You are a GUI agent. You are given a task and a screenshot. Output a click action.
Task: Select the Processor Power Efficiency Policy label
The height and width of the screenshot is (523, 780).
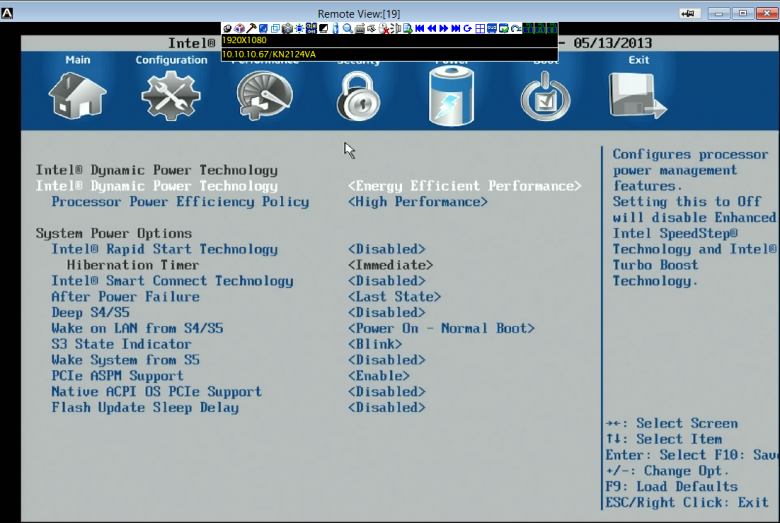pos(180,202)
